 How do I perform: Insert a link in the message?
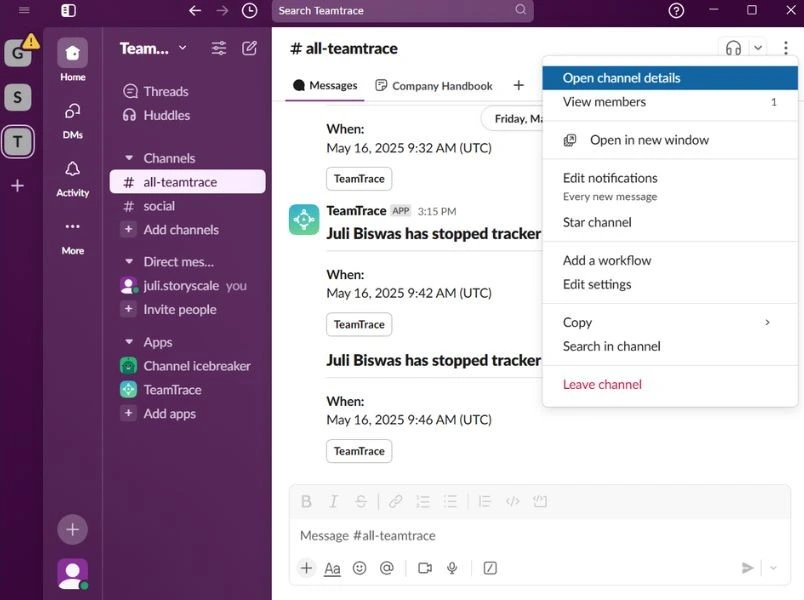(395, 501)
